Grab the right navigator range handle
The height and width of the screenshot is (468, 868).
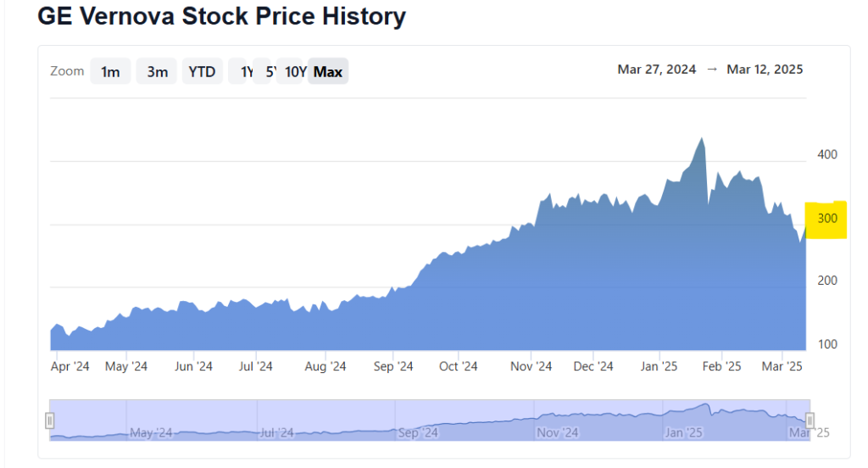(810, 421)
